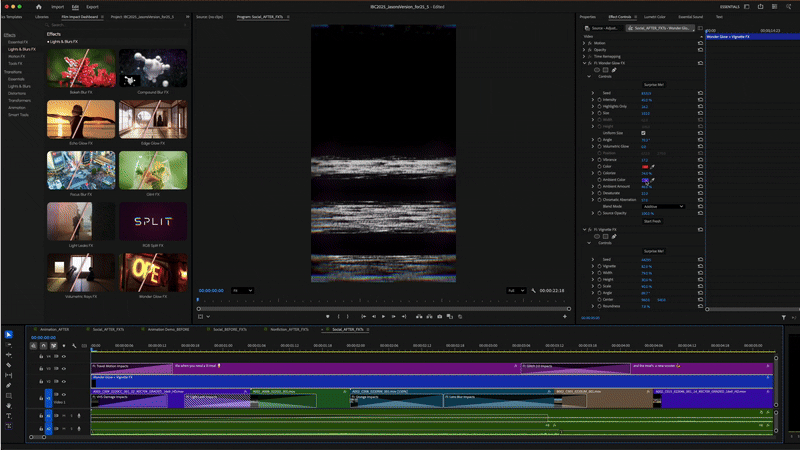
Task: Click the Wonder Glow Color swatch
Action: (644, 167)
